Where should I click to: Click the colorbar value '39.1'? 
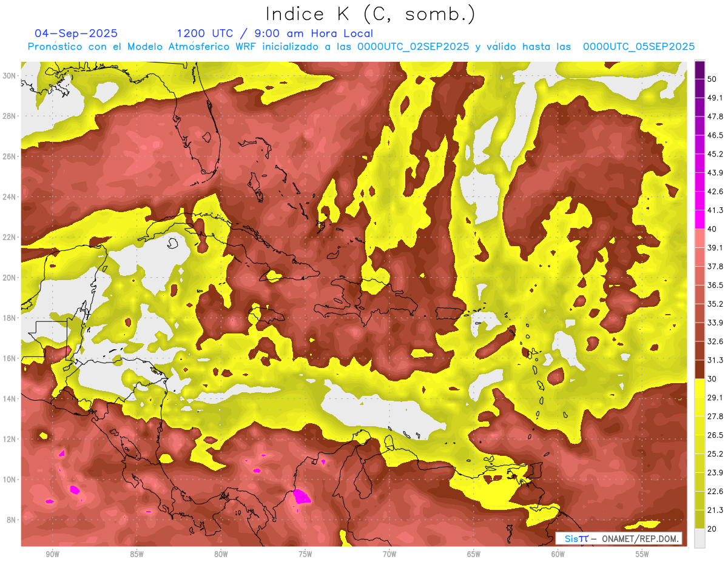(715, 248)
